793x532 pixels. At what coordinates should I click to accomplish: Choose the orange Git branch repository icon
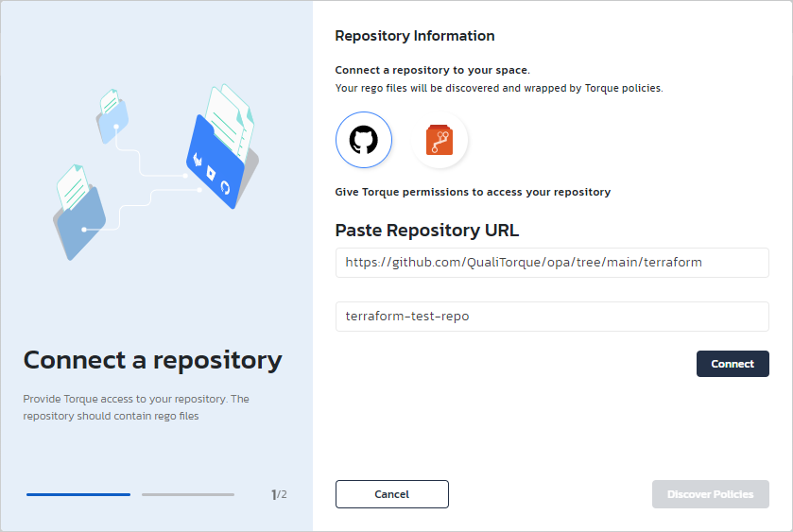440,140
